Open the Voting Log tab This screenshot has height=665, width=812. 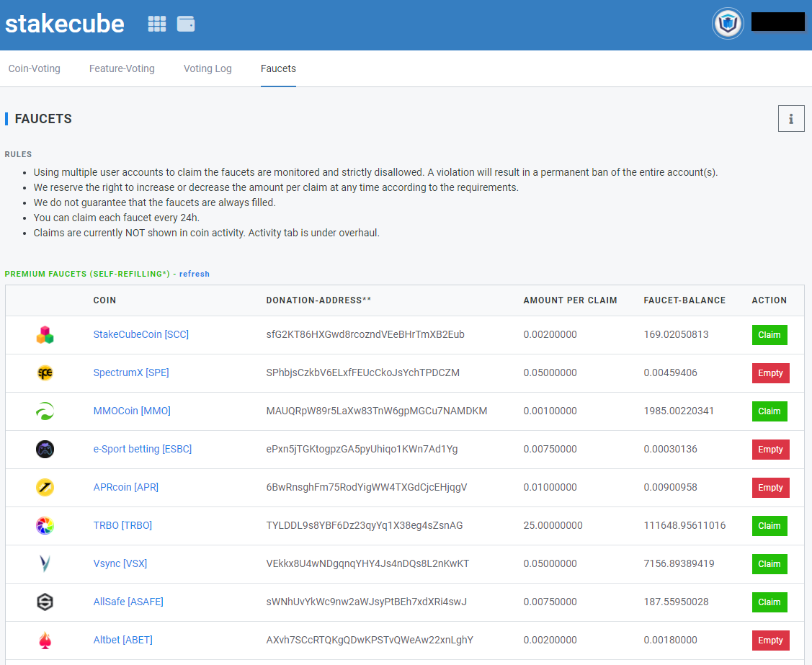coord(208,68)
